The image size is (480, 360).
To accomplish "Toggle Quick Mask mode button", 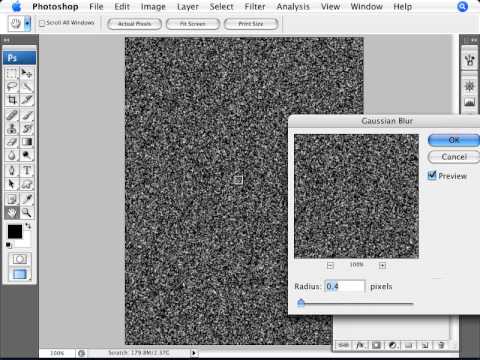I will pos(19,259).
